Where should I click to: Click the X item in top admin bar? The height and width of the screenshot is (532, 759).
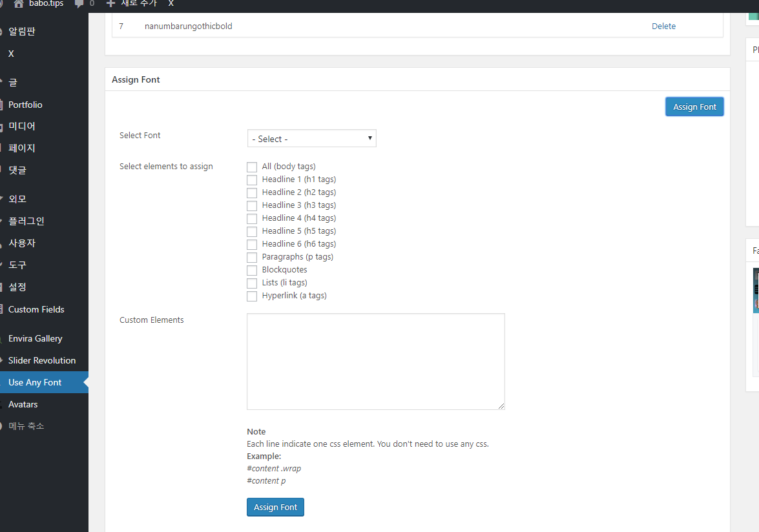tap(171, 4)
